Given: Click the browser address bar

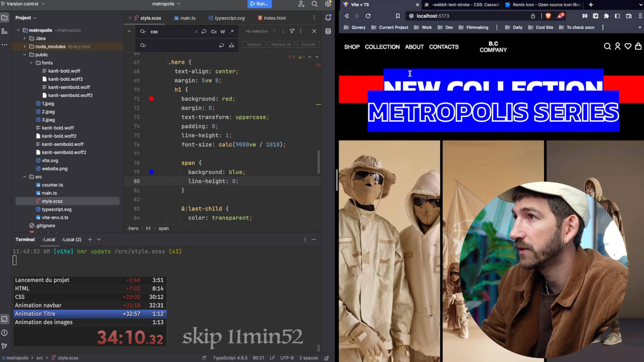Looking at the screenshot, I should (x=468, y=16).
